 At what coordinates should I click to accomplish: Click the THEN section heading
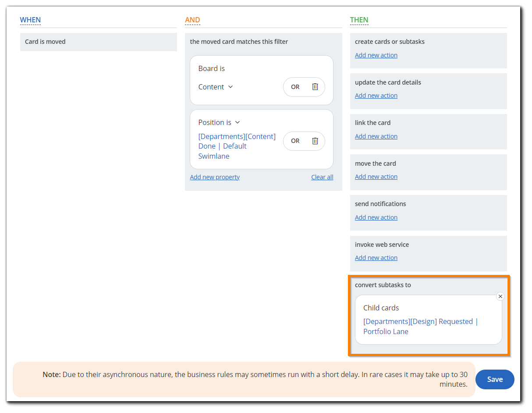(359, 20)
